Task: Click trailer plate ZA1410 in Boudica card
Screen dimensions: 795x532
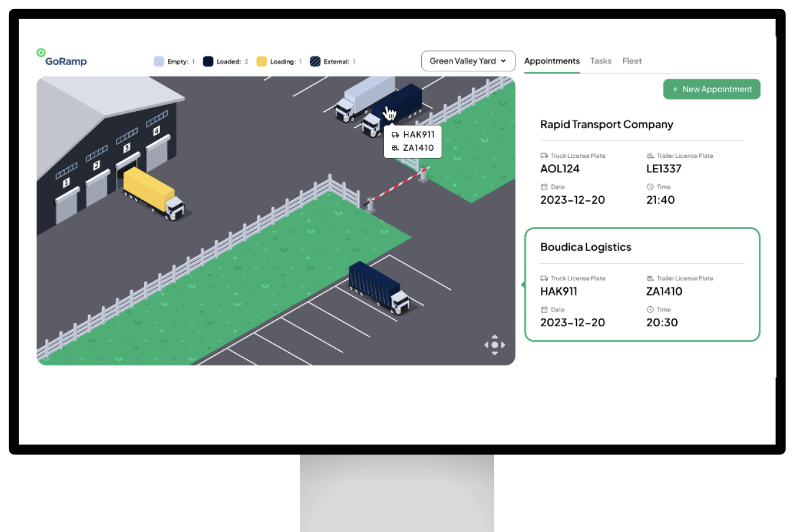Action: 664,291
